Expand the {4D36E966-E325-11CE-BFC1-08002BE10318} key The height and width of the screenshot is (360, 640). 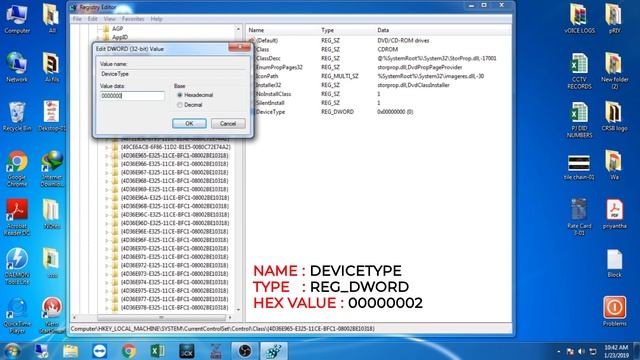107,164
